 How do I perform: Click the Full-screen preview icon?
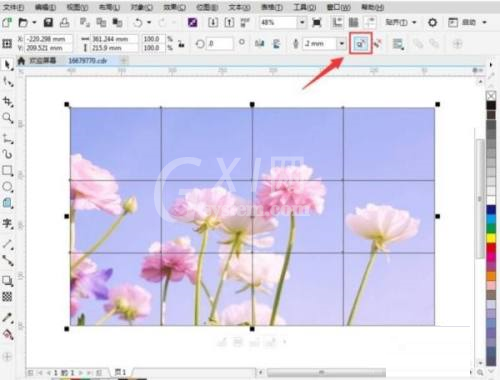pyautogui.click(x=317, y=23)
